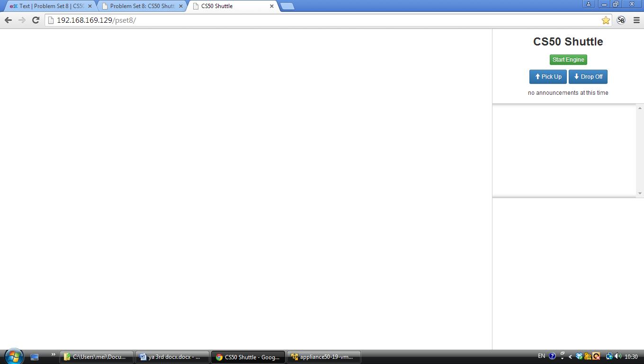Switch to Problem Set 8: CS50 Shuttle tab
Viewport: 644px width, 364px height.
coord(142,6)
